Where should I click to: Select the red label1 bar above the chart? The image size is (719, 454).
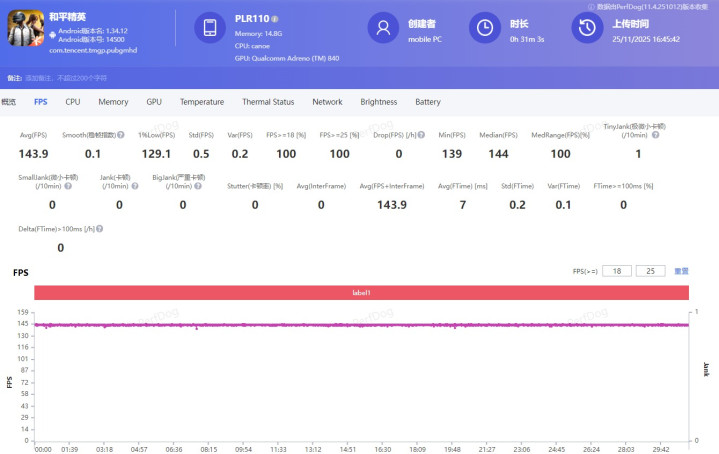click(361, 292)
